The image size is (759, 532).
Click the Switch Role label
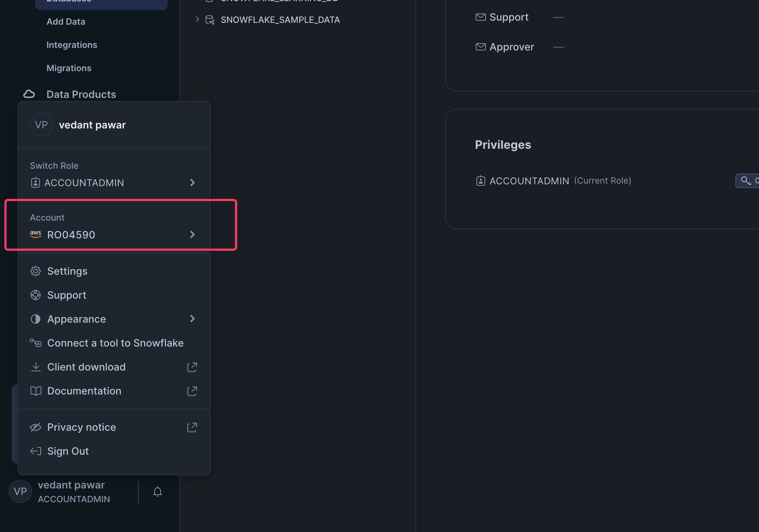tap(54, 166)
